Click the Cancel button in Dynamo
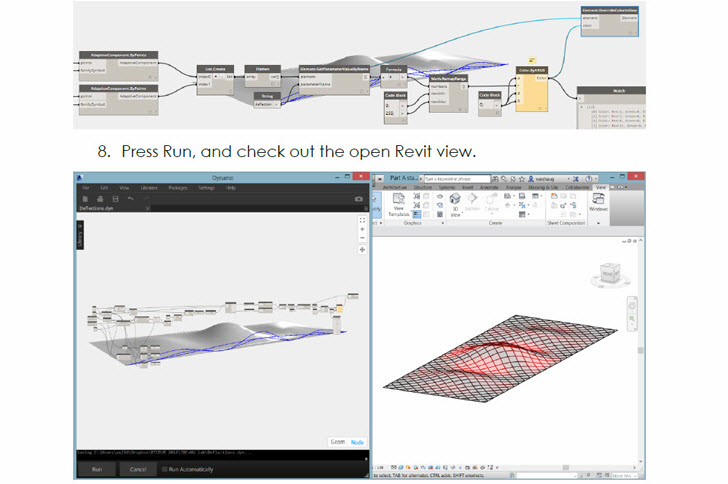This screenshot has height=484, width=728. pos(138,469)
